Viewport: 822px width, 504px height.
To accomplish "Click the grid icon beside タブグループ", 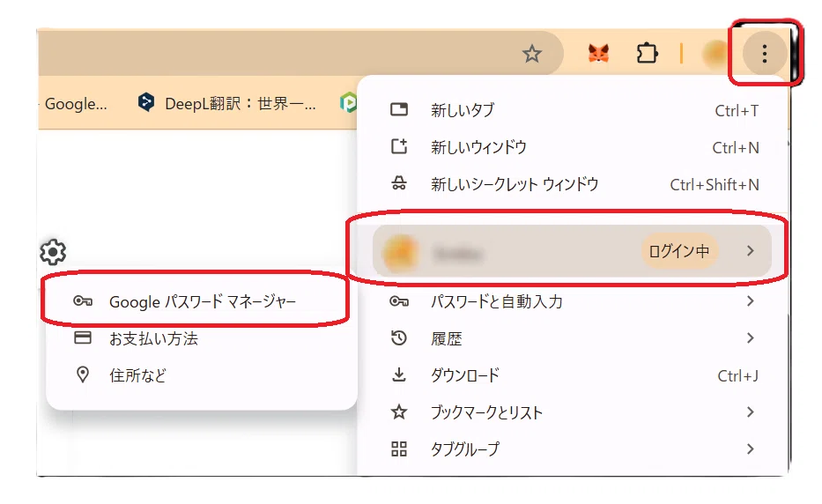I will click(399, 449).
